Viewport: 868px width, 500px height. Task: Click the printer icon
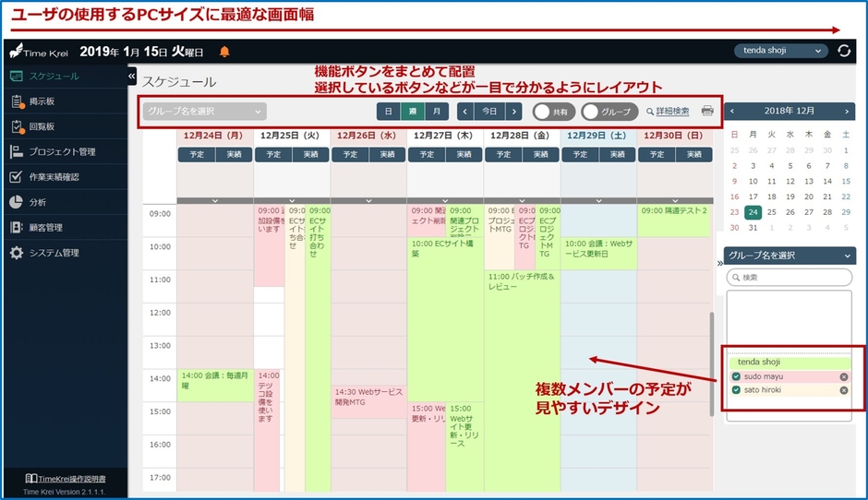[x=707, y=111]
